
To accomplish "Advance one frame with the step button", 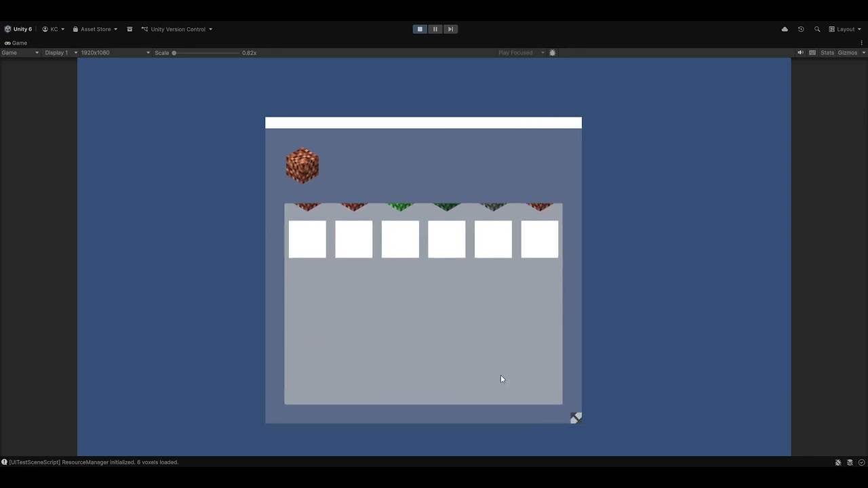I will pyautogui.click(x=450, y=29).
